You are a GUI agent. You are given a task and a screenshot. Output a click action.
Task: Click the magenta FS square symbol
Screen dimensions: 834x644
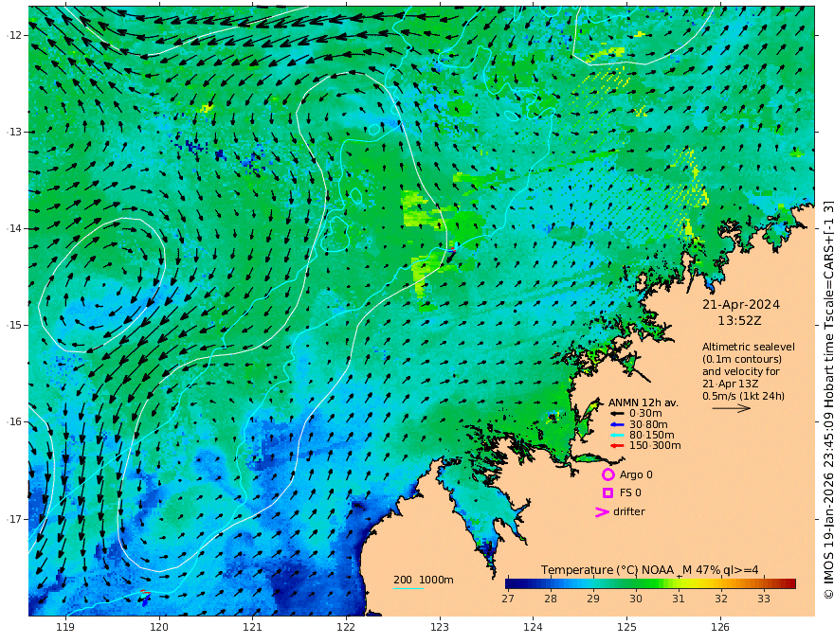pyautogui.click(x=607, y=493)
